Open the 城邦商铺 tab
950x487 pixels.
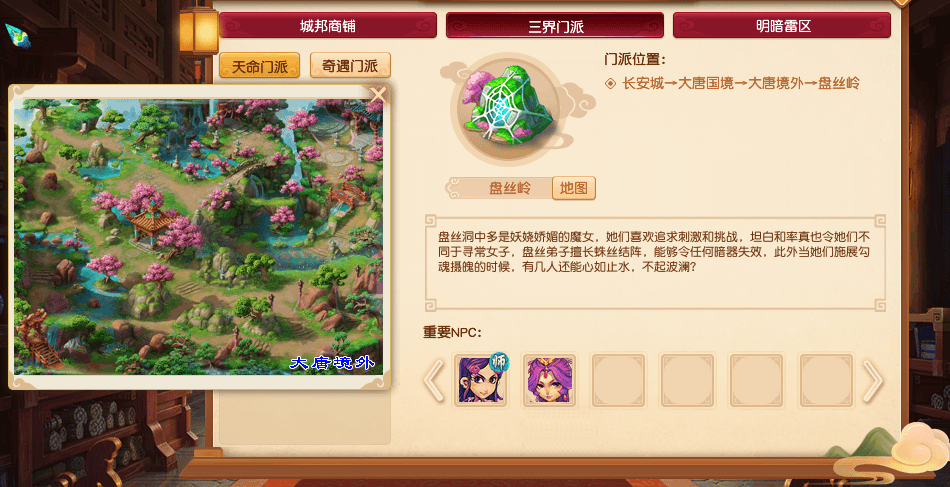328,26
